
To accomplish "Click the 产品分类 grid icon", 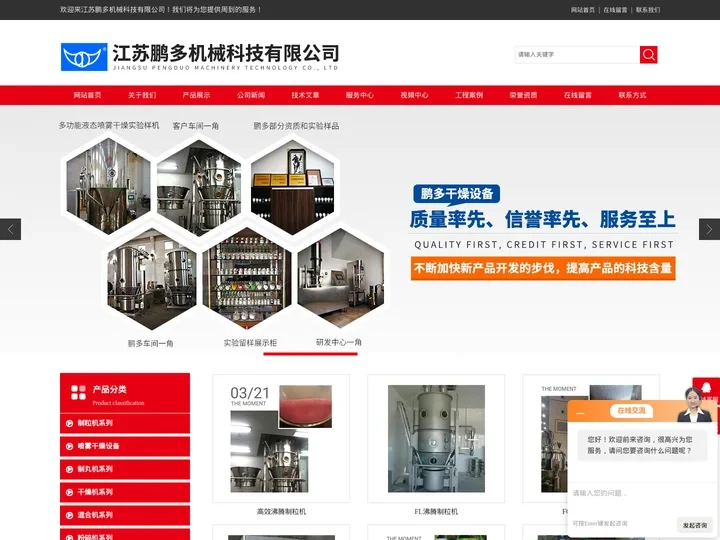I will click(79, 393).
